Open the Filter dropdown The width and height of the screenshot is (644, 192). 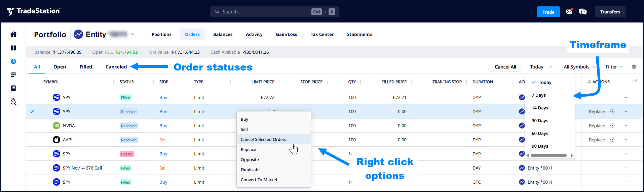click(614, 67)
